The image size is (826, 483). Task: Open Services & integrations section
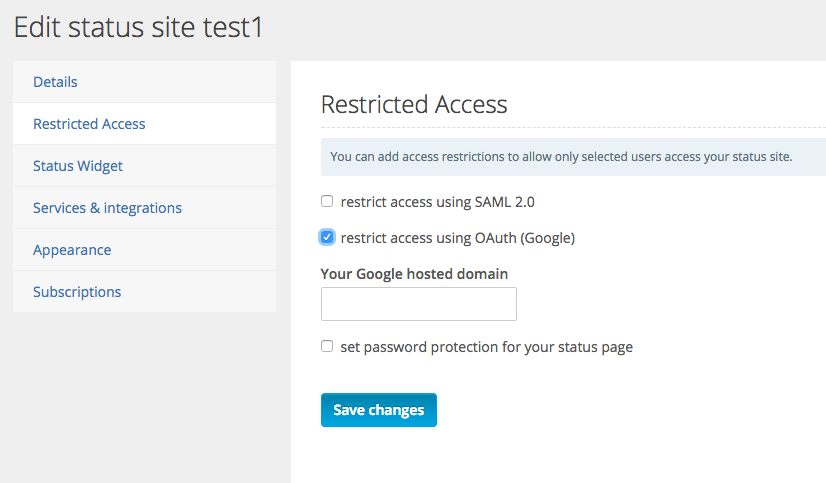144,208
